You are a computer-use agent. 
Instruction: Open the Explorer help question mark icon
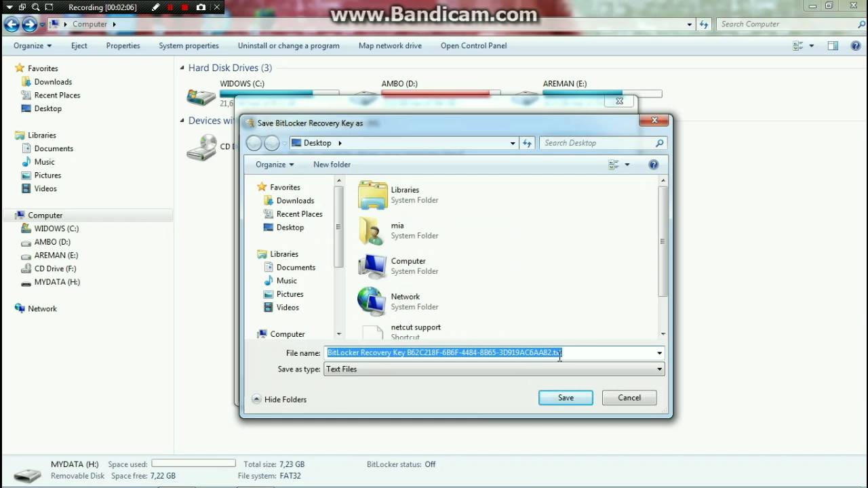pos(856,45)
